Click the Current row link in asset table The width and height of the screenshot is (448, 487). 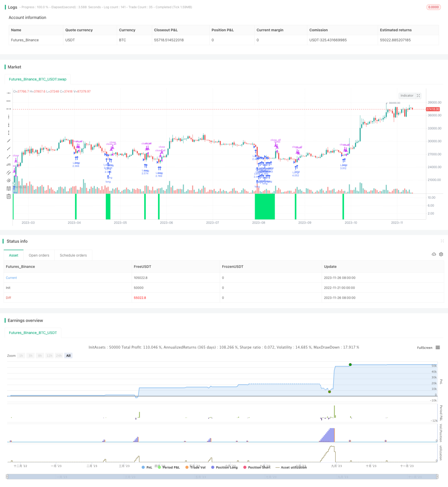click(11, 278)
